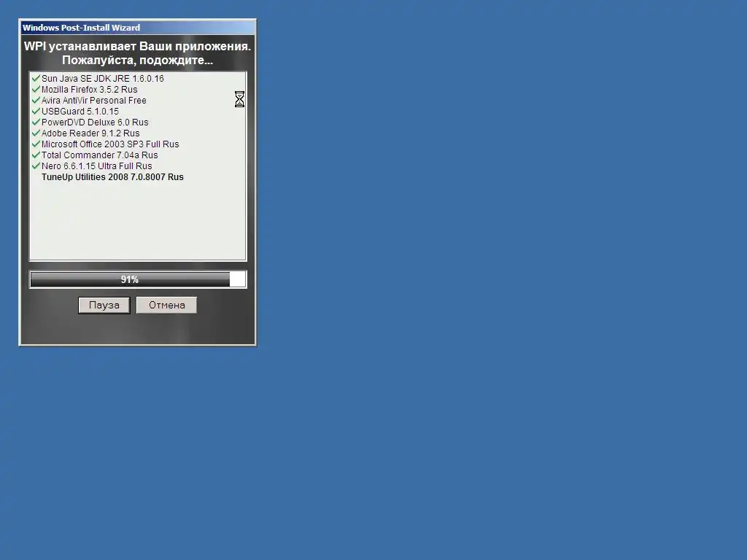Screen dimensions: 747x560
Task: Select Nero 6.6.1.15 Ultra Full Rus entry
Action: pos(97,166)
